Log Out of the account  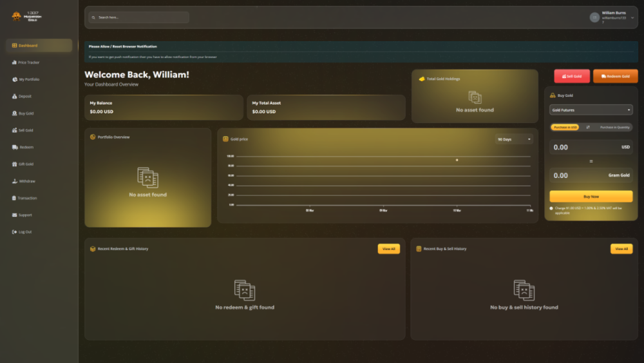[x=22, y=232]
